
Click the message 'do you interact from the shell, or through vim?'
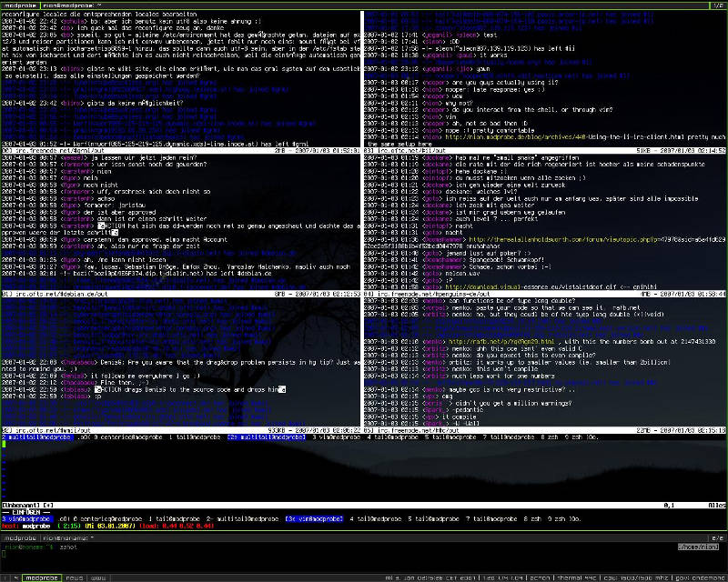[532, 110]
